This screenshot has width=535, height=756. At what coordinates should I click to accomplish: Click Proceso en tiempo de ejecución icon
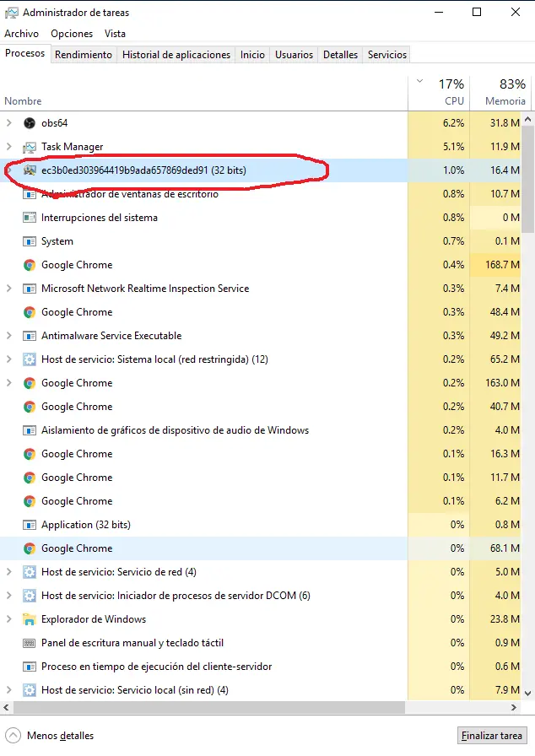pos(30,667)
